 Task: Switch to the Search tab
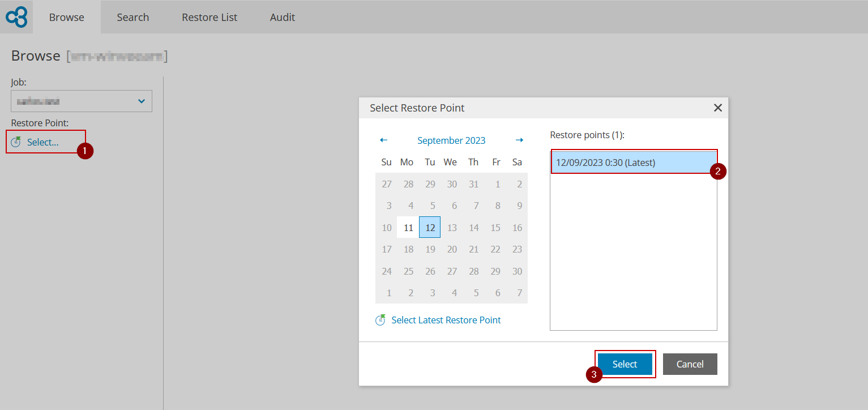point(133,17)
